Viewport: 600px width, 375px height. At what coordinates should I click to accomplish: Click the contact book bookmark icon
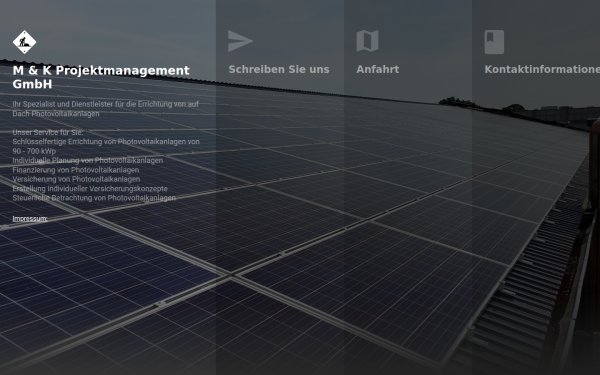494,42
